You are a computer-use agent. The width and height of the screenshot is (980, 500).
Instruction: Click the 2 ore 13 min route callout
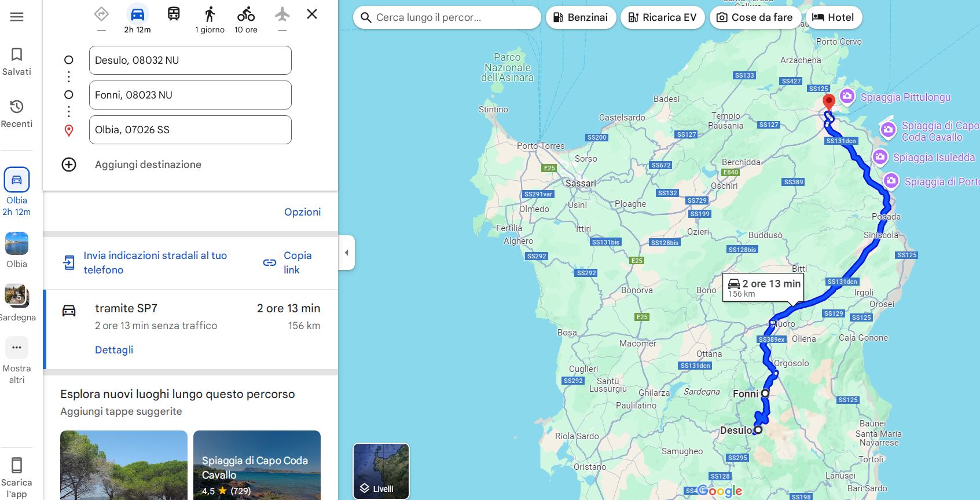pos(764,287)
